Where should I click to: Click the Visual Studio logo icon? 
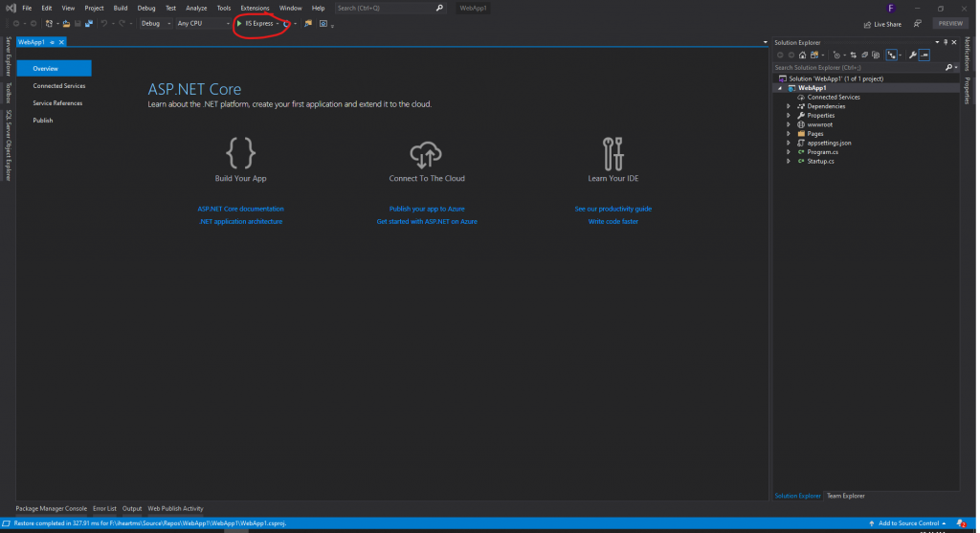pos(11,8)
